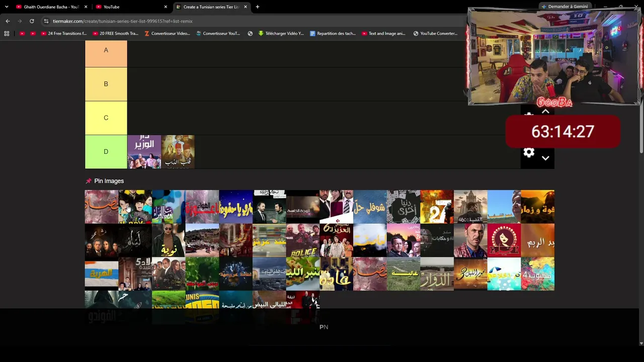Viewport: 644px width, 362px height.
Task: Open the globe icon bookmark
Action: (x=250, y=34)
